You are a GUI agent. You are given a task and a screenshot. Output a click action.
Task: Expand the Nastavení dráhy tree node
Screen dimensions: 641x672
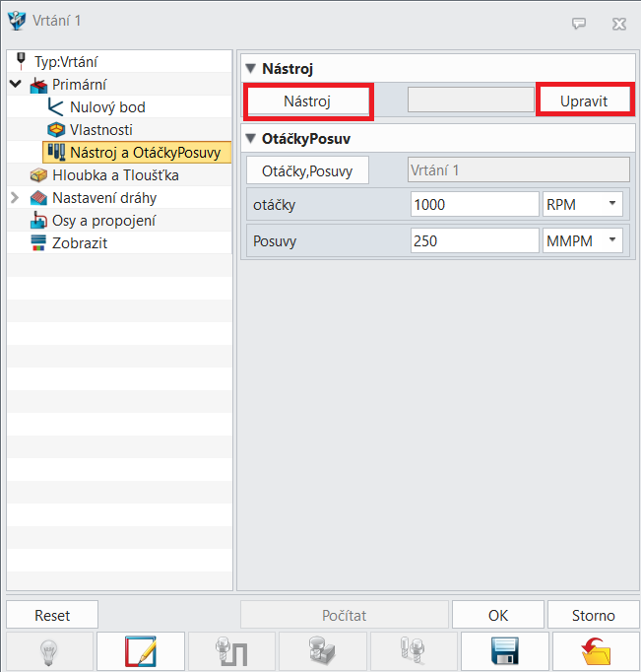click(x=15, y=198)
